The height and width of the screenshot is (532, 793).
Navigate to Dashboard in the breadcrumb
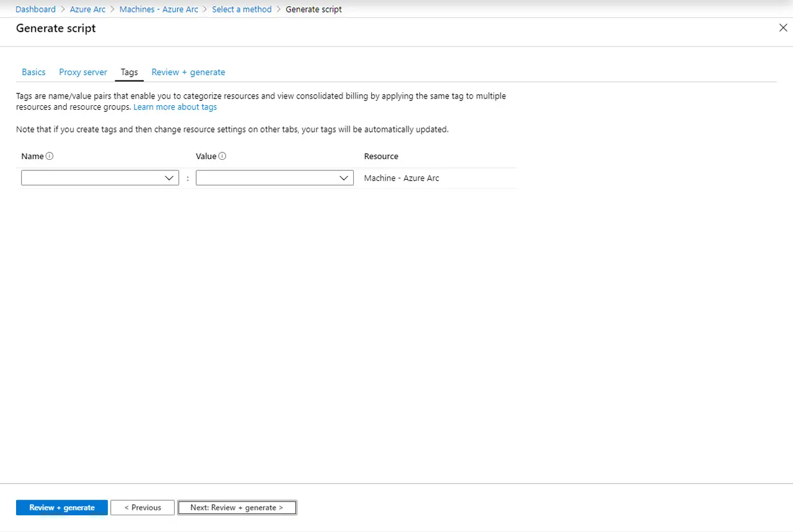pos(35,9)
